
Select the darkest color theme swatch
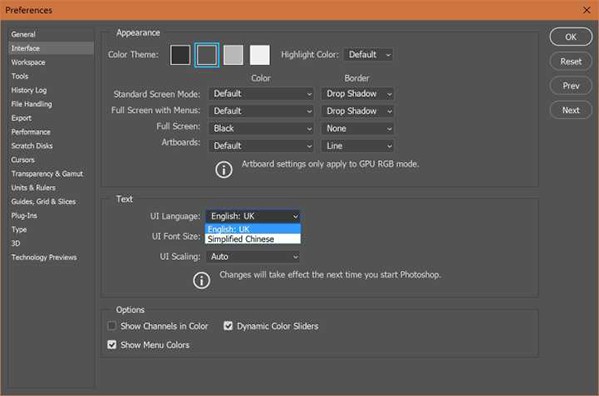(180, 55)
